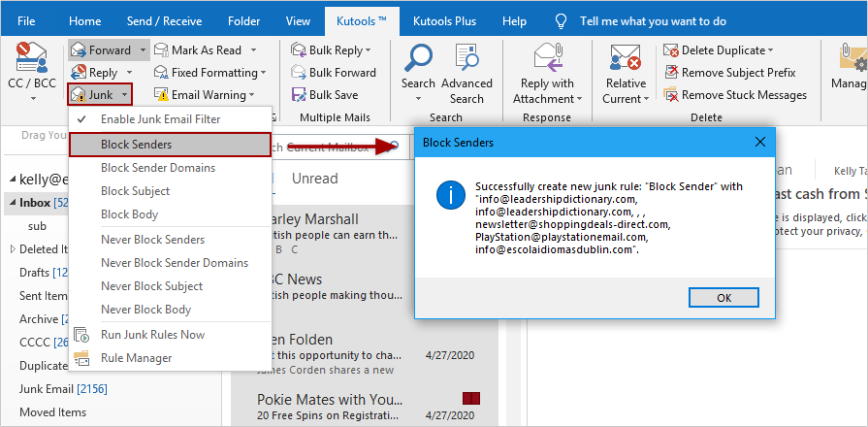Screen dimensions: 868x427
Task: Switch to the View tab
Action: [x=298, y=21]
